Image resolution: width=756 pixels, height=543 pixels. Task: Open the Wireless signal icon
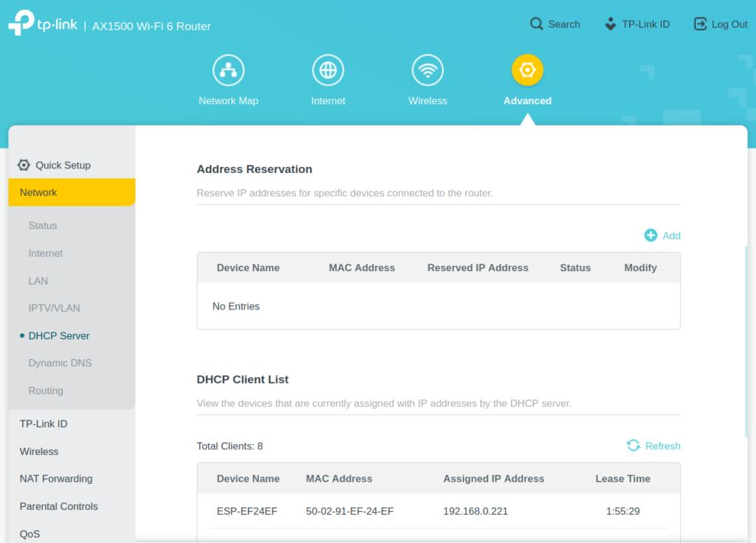pos(427,70)
